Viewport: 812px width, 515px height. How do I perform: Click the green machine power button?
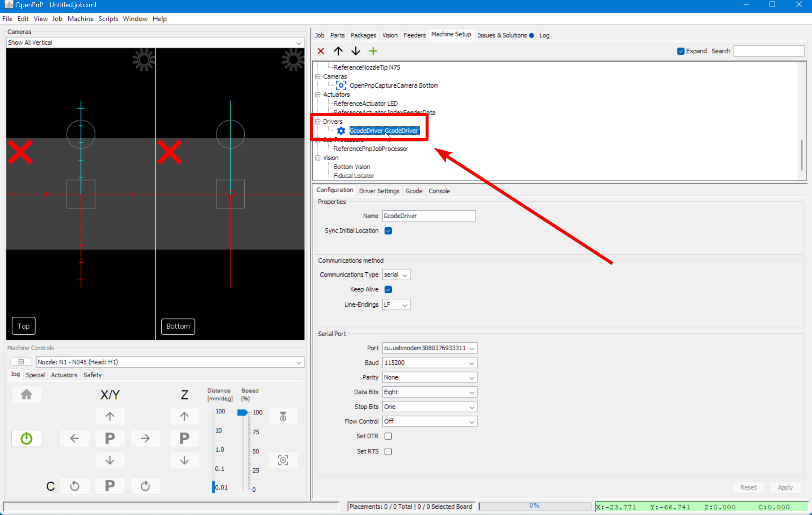click(x=26, y=438)
